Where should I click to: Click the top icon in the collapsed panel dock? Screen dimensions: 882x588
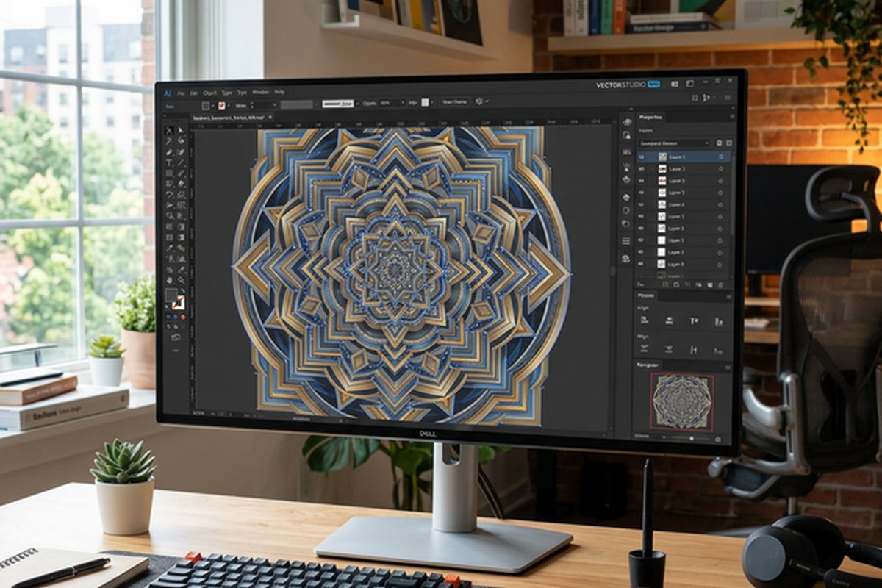626,121
